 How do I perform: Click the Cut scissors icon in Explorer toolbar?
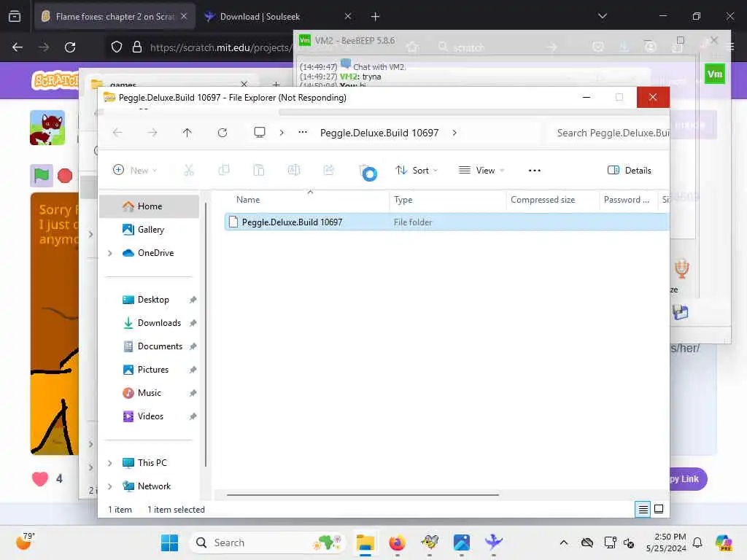(189, 170)
